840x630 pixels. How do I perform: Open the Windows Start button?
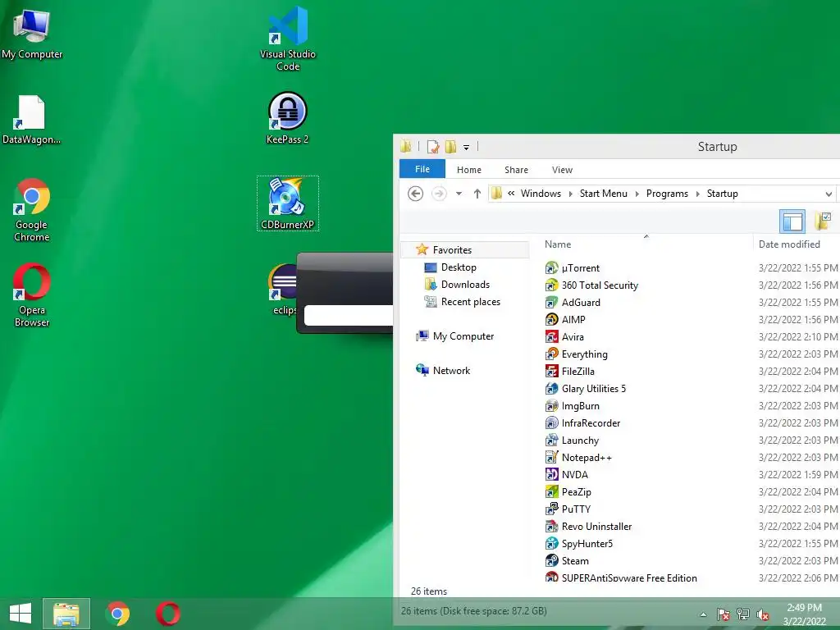pos(21,614)
